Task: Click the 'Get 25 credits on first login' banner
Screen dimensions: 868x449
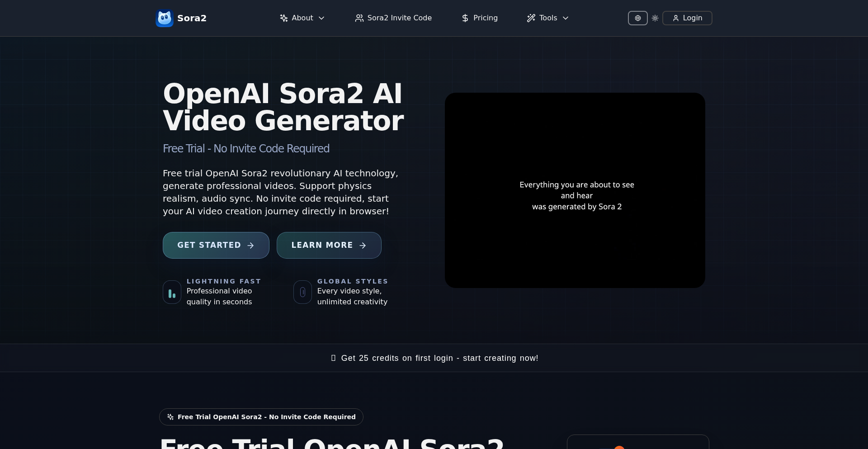Action: 434,358
